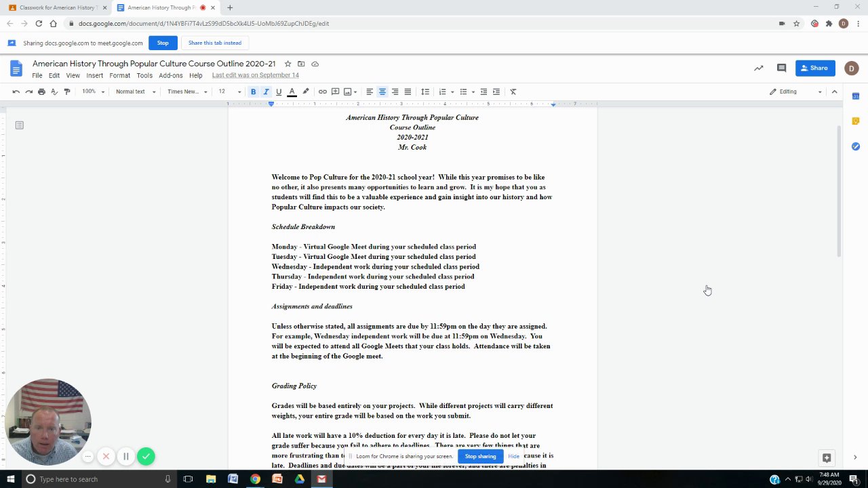868x488 pixels.
Task: Open the text color picker
Action: [292, 91]
